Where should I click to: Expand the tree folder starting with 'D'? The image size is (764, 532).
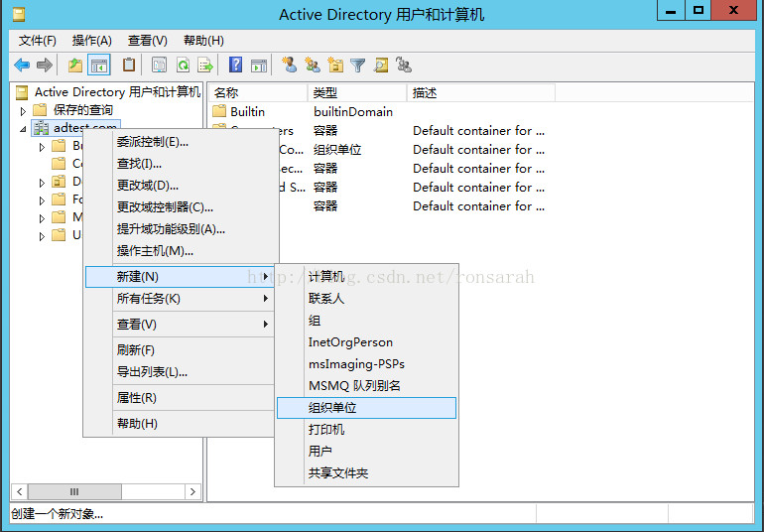click(42, 183)
